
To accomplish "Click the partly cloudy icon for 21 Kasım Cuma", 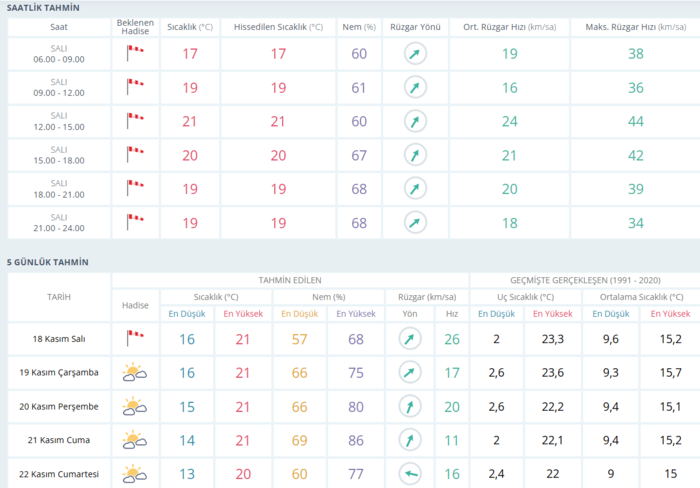I will pyautogui.click(x=134, y=439).
